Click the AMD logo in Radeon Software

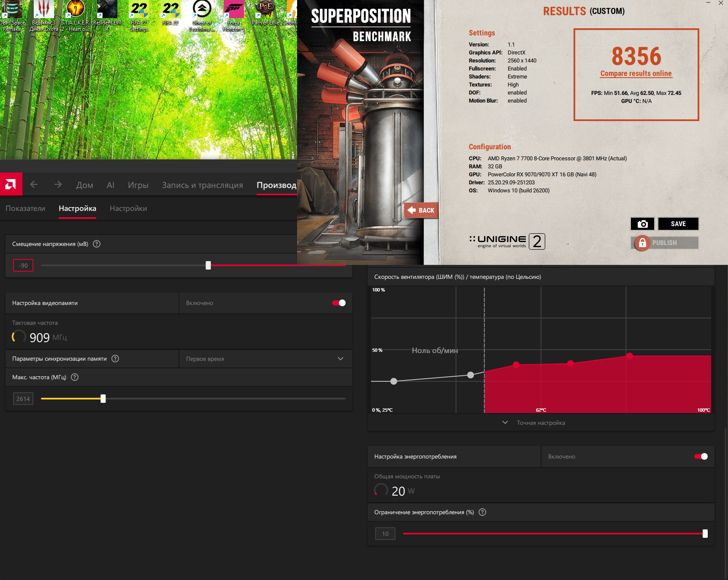click(x=11, y=184)
